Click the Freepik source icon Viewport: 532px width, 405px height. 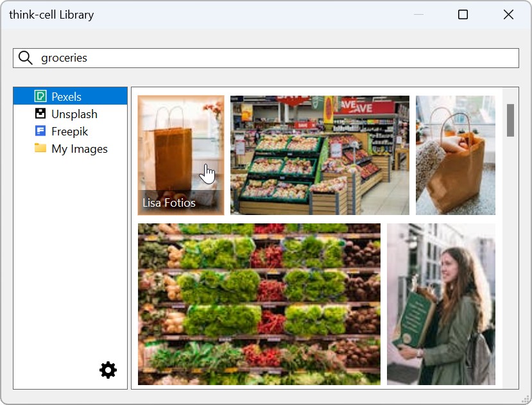click(x=40, y=131)
